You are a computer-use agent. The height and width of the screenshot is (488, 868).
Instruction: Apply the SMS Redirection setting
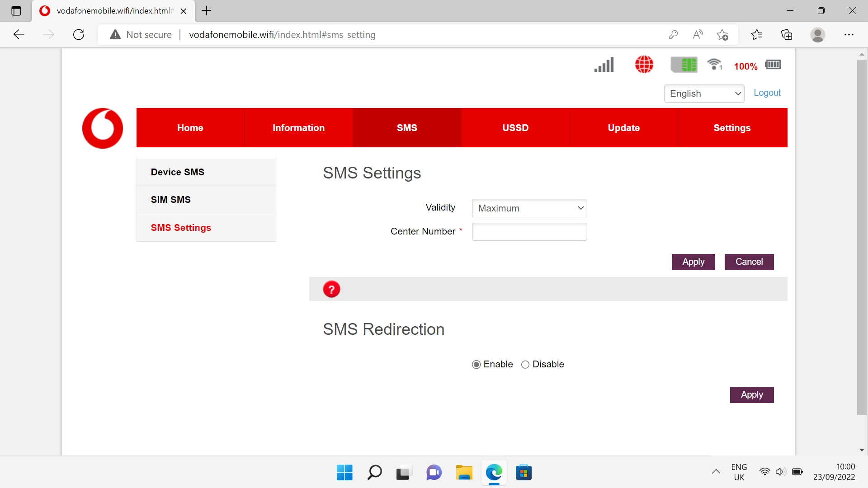[x=751, y=394]
